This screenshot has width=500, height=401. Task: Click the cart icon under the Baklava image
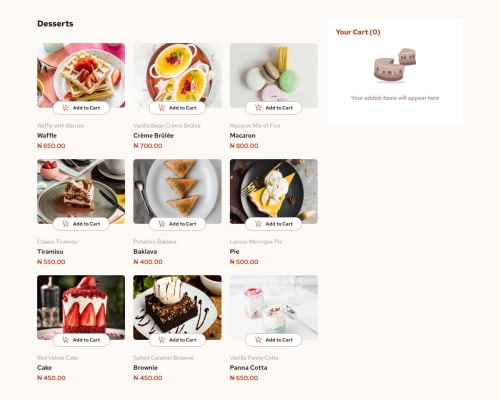162,224
